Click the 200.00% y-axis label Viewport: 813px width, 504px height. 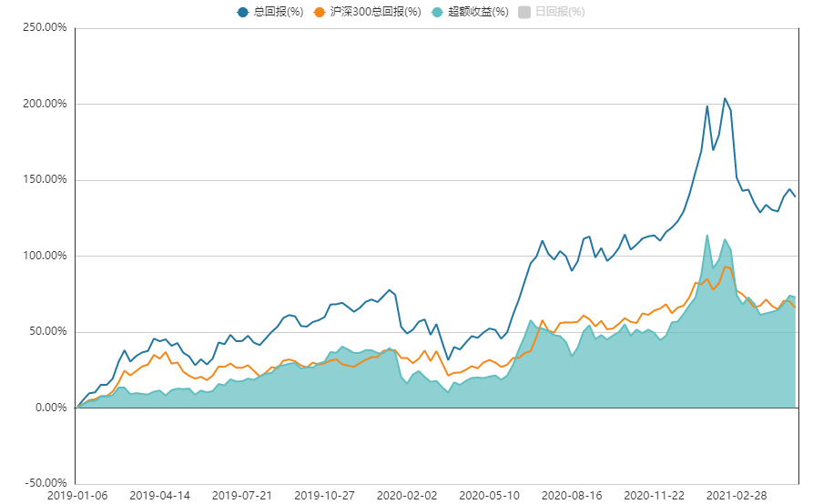point(45,104)
